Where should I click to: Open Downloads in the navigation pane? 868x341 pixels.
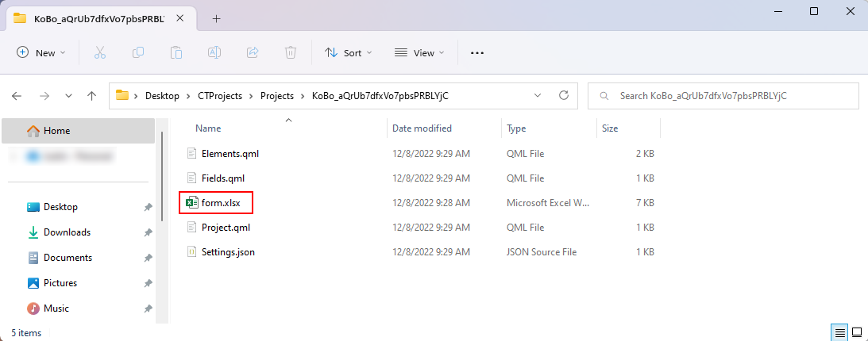click(67, 232)
